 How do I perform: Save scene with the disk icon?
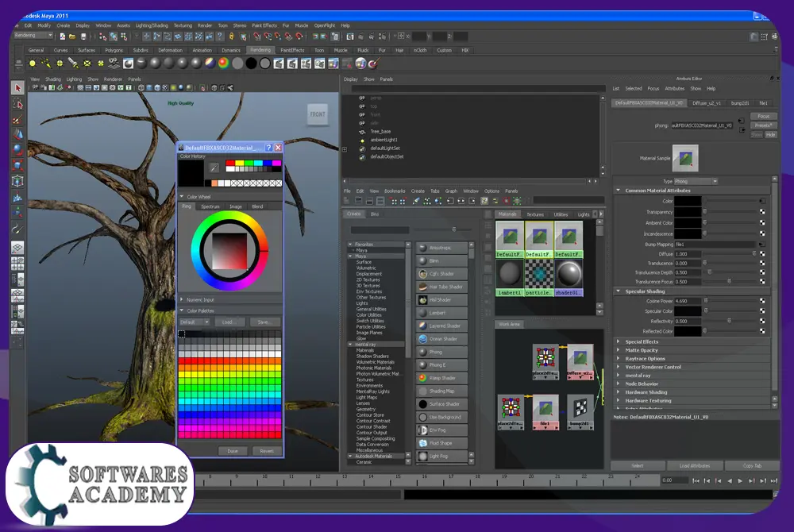pos(83,37)
